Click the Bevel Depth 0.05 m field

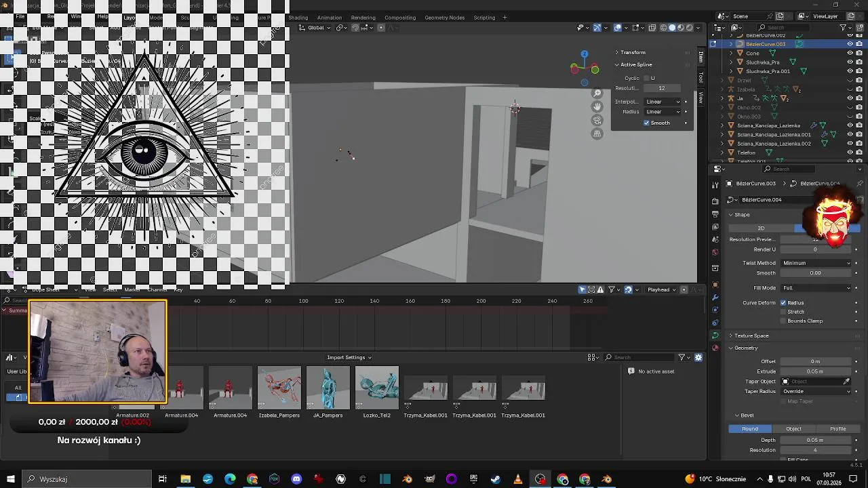(x=816, y=440)
